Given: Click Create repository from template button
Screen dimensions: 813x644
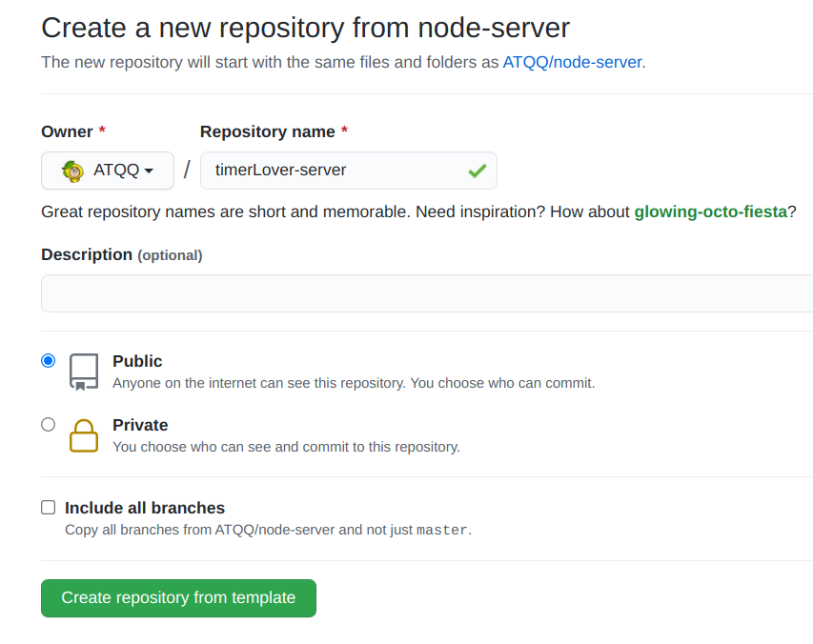Looking at the screenshot, I should point(178,598).
